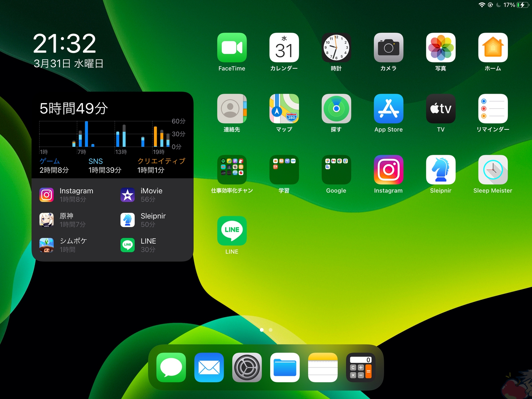Switch to the second home screen page dot
Screen dimensions: 532x399
pos(271,330)
